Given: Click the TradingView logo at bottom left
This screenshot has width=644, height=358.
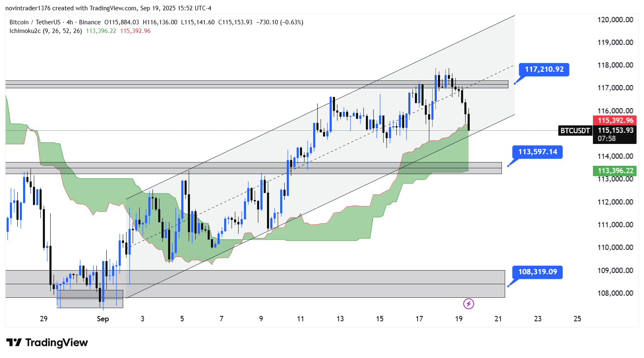Looking at the screenshot, I should click(47, 343).
